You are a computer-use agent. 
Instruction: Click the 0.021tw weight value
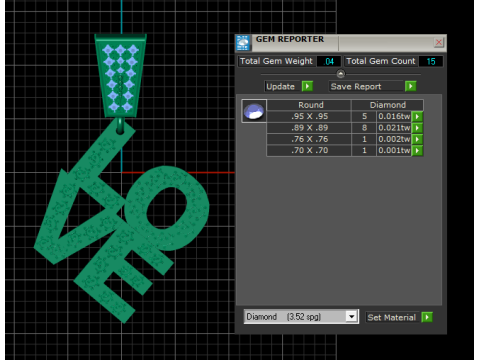(x=394, y=128)
